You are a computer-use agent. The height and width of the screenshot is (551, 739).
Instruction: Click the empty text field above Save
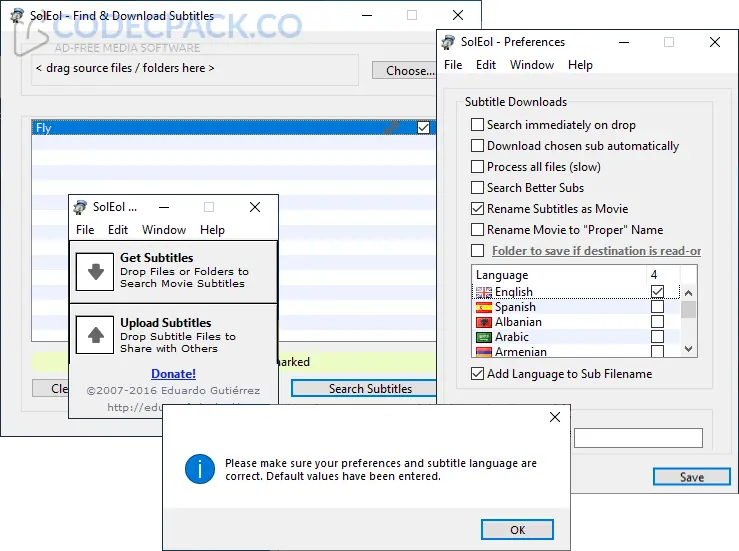pyautogui.click(x=638, y=438)
